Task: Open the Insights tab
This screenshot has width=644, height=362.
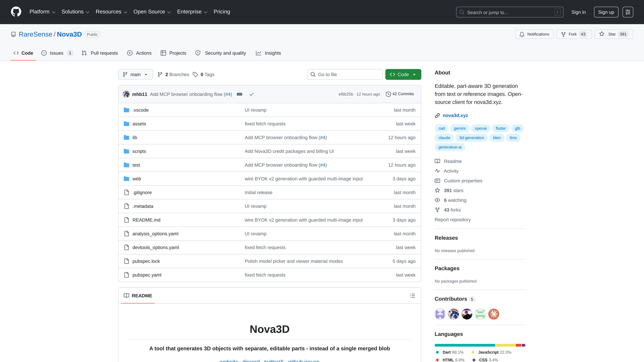Action: pyautogui.click(x=268, y=53)
